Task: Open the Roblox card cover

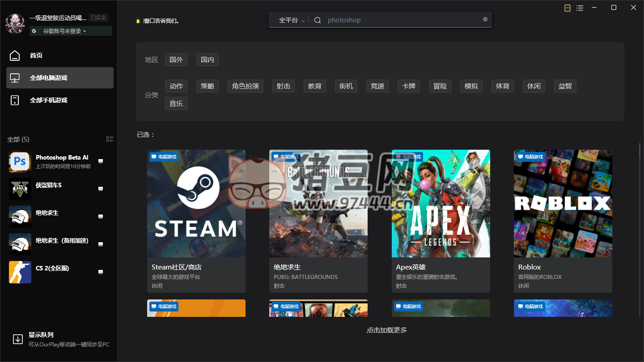Action: (563, 203)
